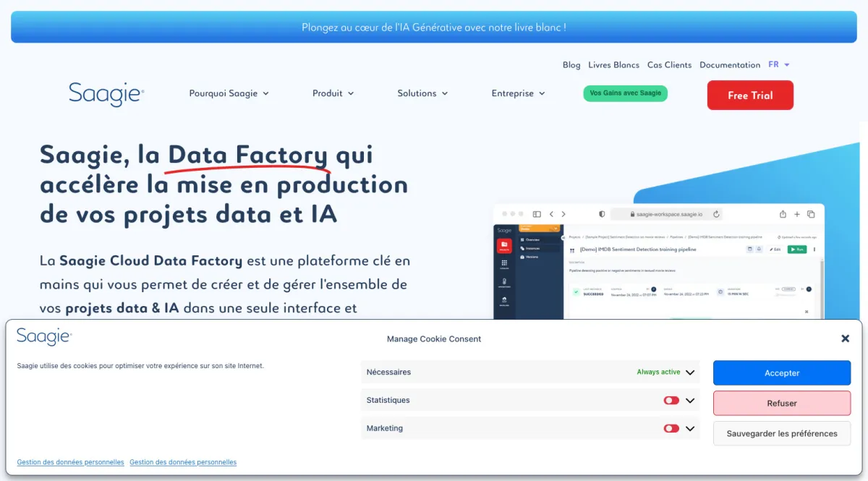The width and height of the screenshot is (868, 481).
Task: Click the underlined 'Data Factory' heading words
Action: (x=247, y=155)
